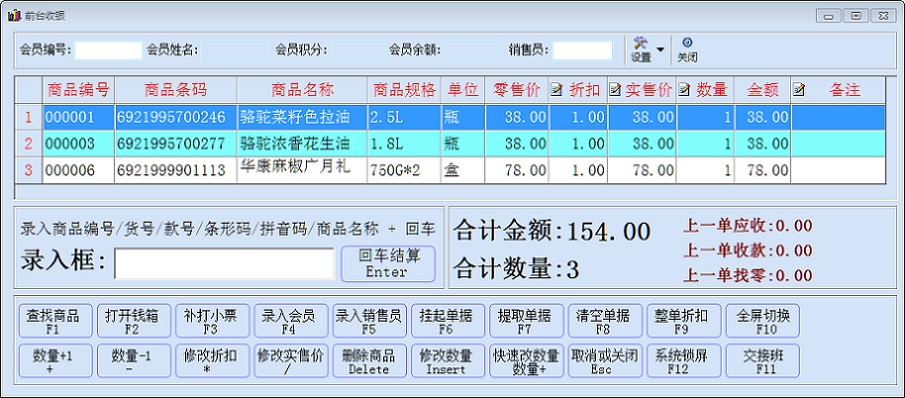
Task: Click 修改折扣 button
Action: click(x=212, y=361)
